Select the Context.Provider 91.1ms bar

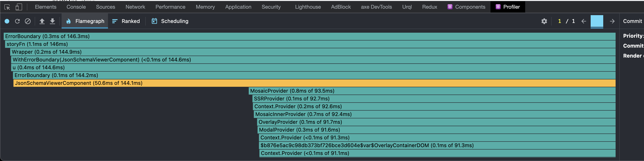pyautogui.click(x=438, y=153)
